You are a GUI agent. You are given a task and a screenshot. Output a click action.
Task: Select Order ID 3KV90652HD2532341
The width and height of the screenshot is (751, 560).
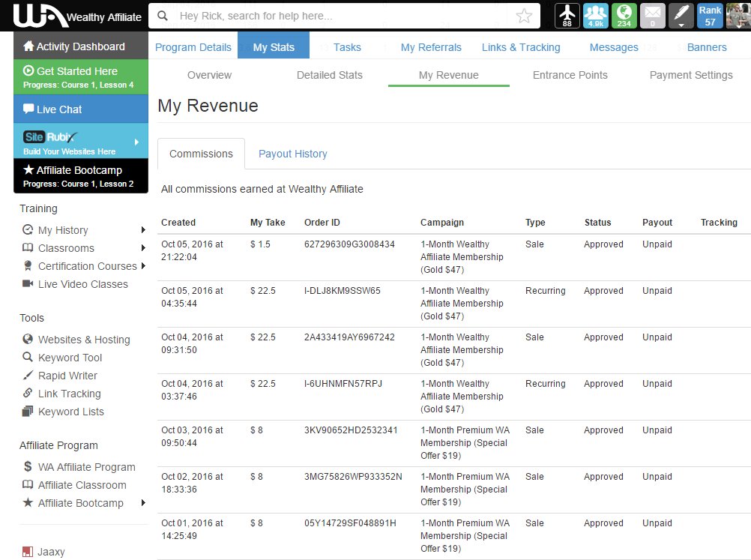coord(351,430)
